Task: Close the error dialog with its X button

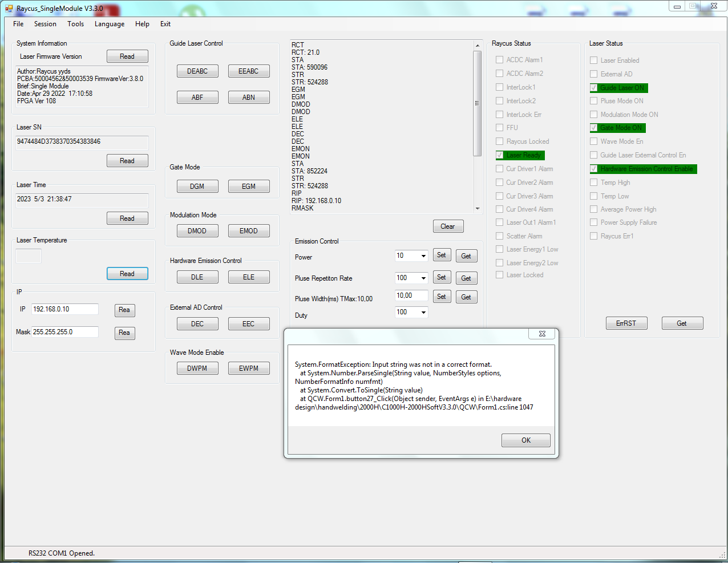Action: [542, 334]
